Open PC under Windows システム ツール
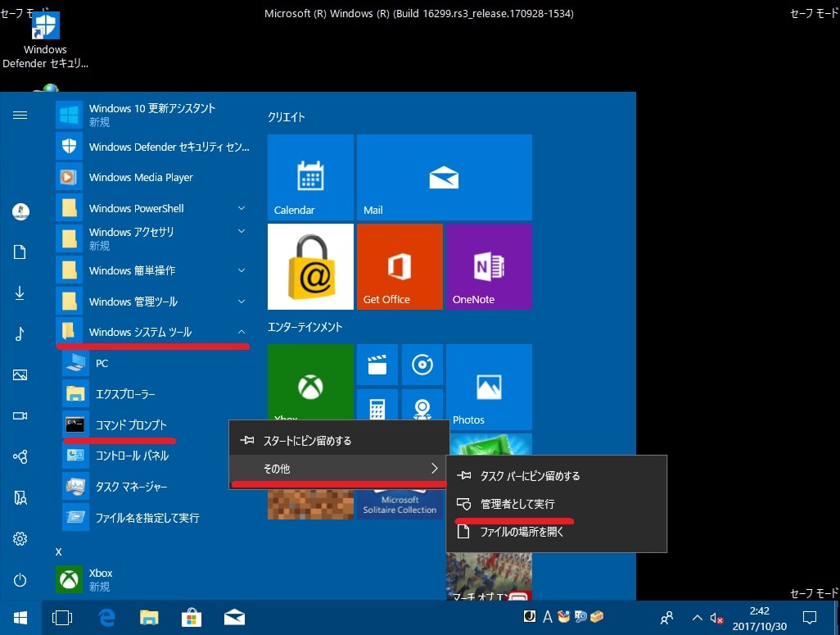Viewport: 840px width, 635px height. tap(156, 363)
